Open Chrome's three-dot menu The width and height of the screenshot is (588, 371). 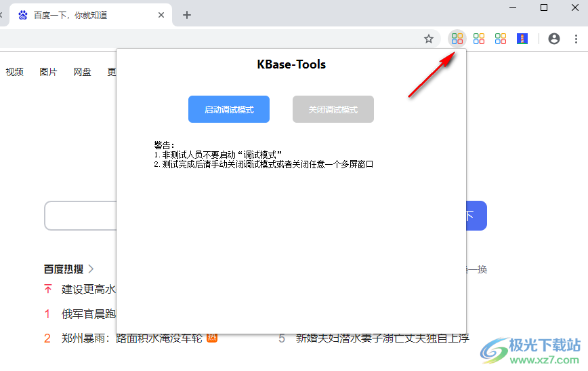tap(576, 39)
